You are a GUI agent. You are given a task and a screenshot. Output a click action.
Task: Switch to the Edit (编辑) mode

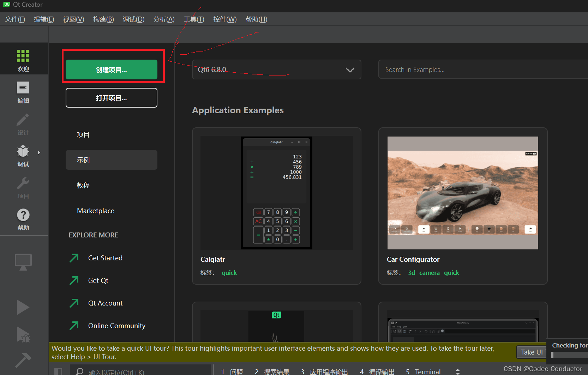pos(23,92)
